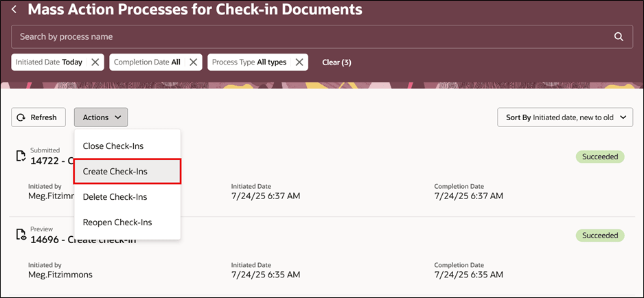The width and height of the screenshot is (644, 298).
Task: Click the Succeeded badge for process 14722
Action: 599,157
